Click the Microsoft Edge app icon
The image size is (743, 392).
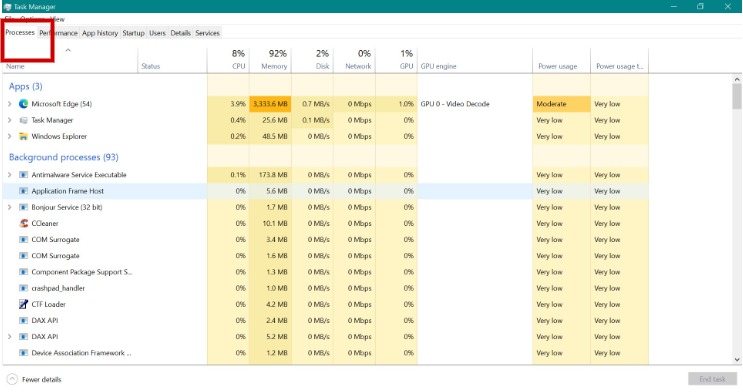(x=23, y=104)
